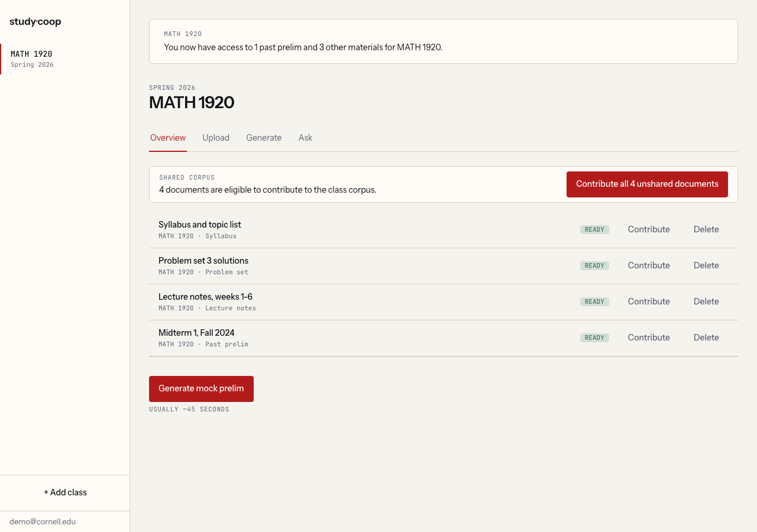Click the 'MATH 1920 · Problem set' subtitle
757x532 pixels.
tap(203, 272)
